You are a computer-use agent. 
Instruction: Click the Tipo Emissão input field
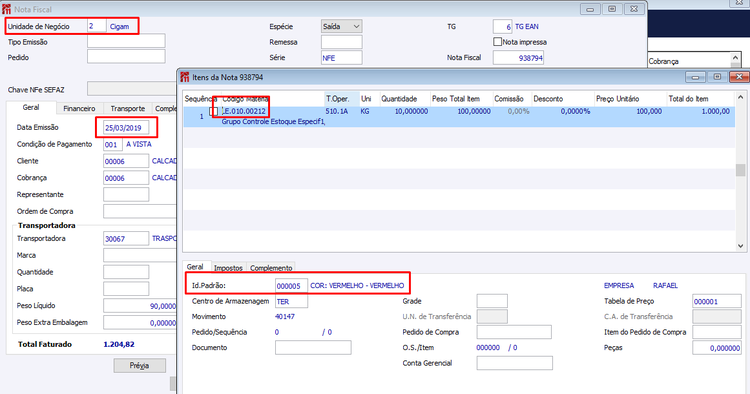tap(126, 41)
